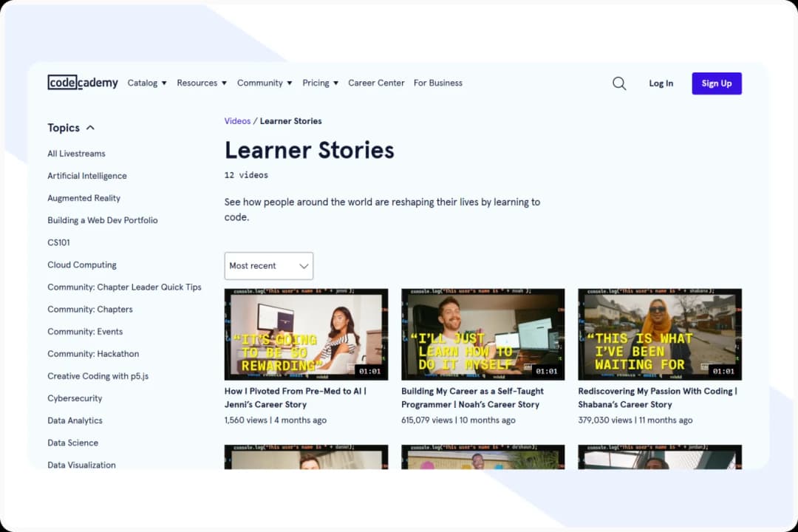
Task: Select the Artificial Intelligence topic
Action: point(87,175)
